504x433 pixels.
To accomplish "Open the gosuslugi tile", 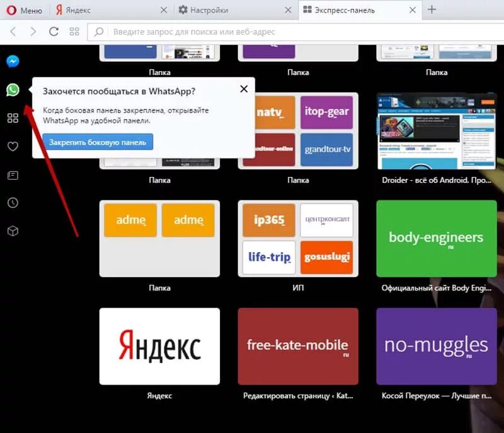I will pos(326,258).
